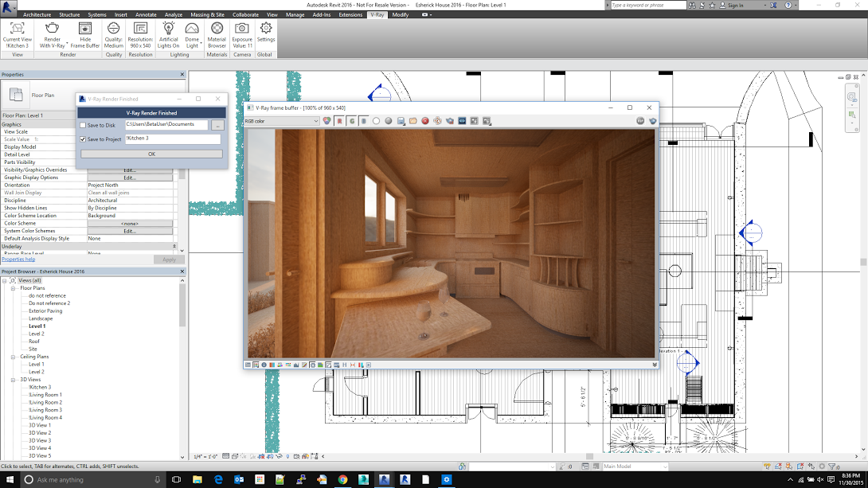The height and width of the screenshot is (488, 868).
Task: Click the gray sphere monochrome icon
Action: [388, 121]
